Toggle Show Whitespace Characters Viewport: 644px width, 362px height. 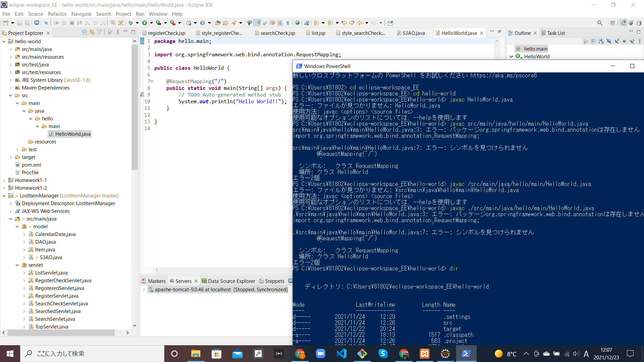[x=288, y=23]
